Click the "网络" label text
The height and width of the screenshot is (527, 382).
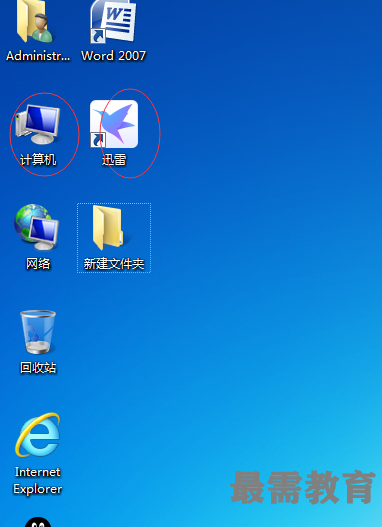(x=38, y=264)
